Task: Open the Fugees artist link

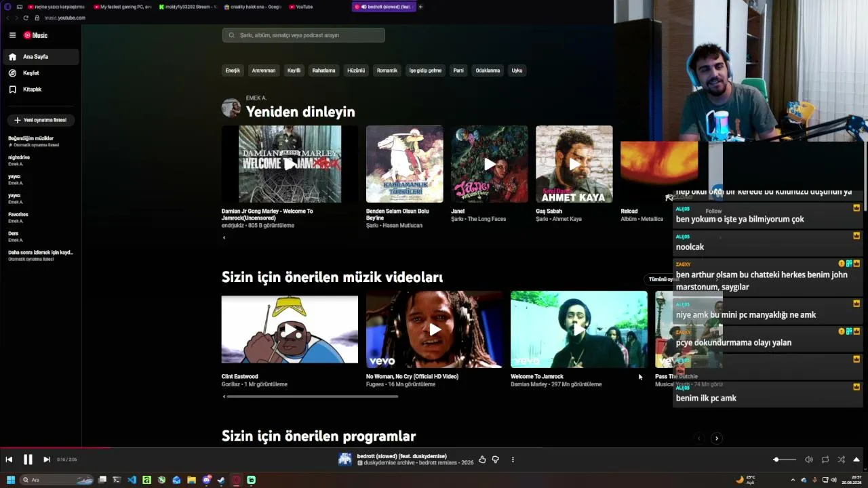Action: [375, 384]
